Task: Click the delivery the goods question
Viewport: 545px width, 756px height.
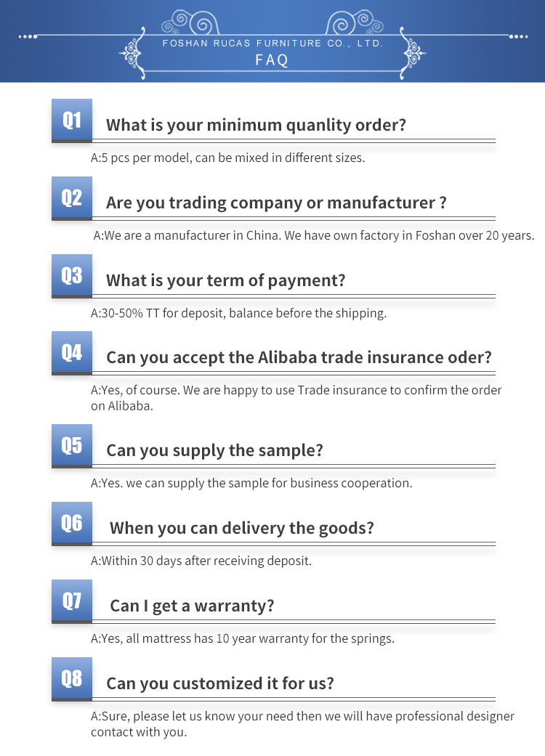Action: click(x=241, y=528)
